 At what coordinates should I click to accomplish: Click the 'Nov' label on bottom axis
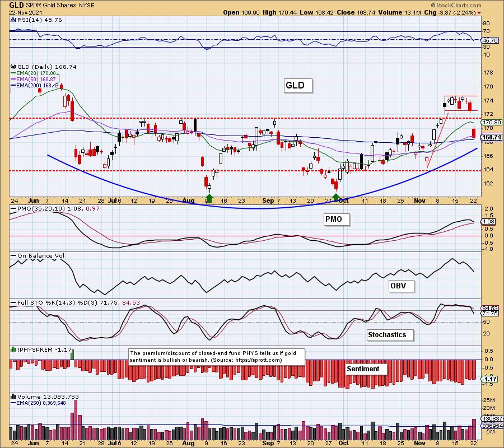tap(419, 443)
